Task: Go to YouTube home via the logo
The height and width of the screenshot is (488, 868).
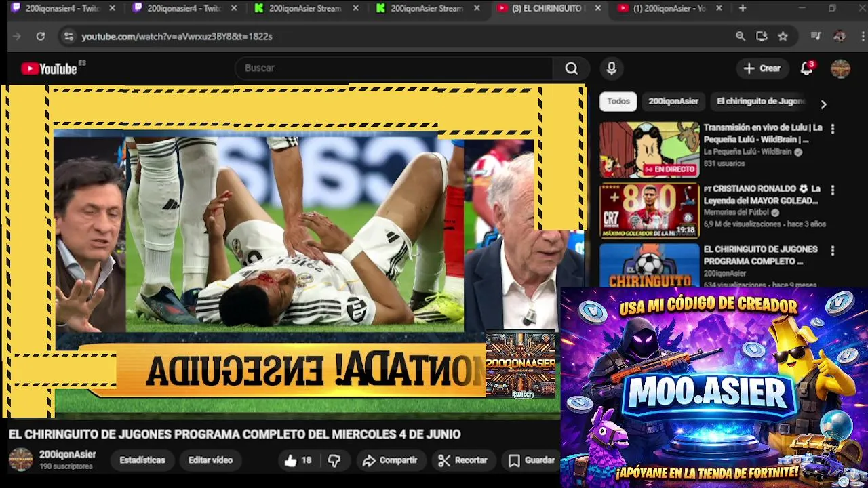Action: click(50, 68)
